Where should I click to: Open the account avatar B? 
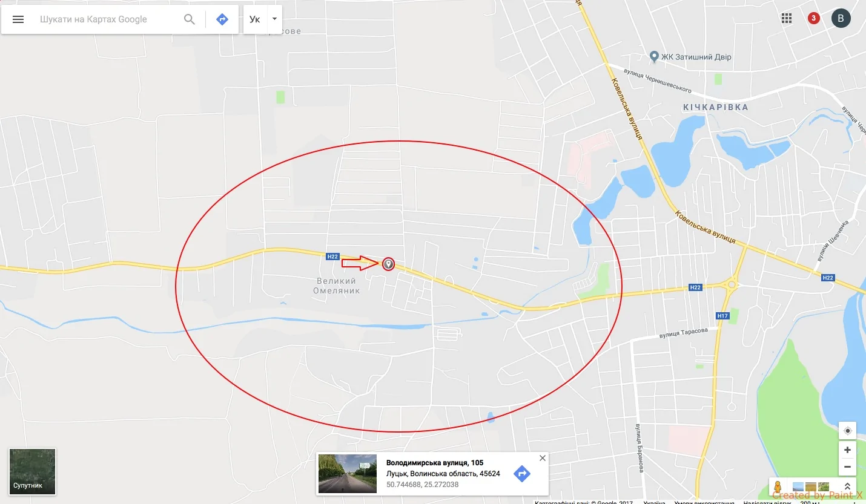[x=841, y=18]
